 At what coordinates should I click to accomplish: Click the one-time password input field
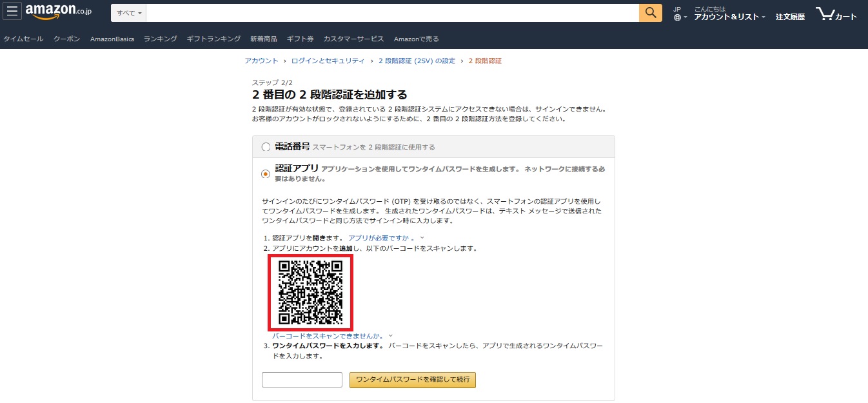point(302,380)
